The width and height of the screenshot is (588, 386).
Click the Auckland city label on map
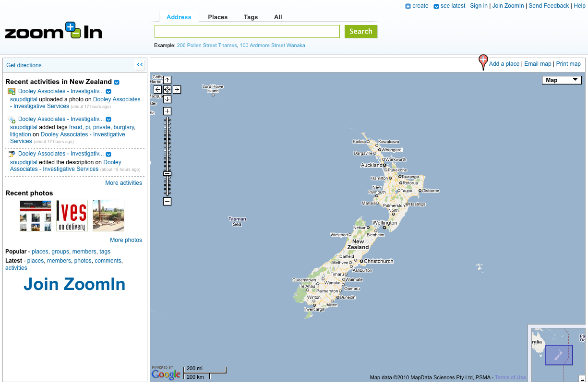[372, 165]
